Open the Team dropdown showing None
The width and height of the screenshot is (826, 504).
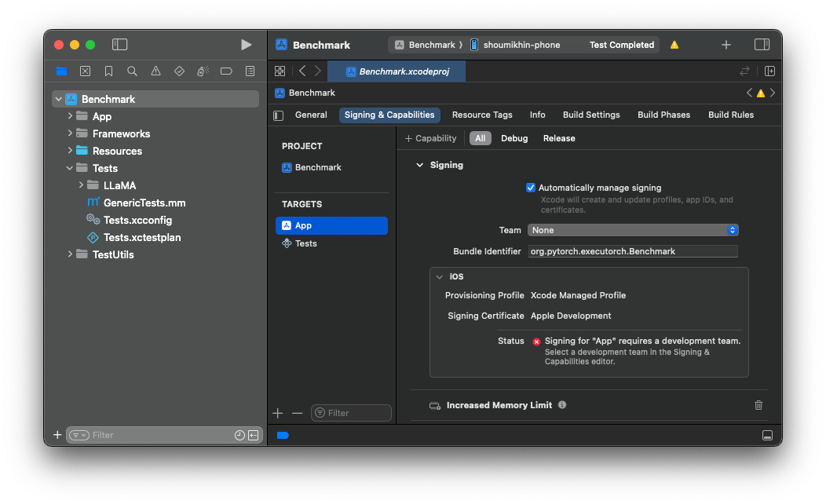point(633,230)
